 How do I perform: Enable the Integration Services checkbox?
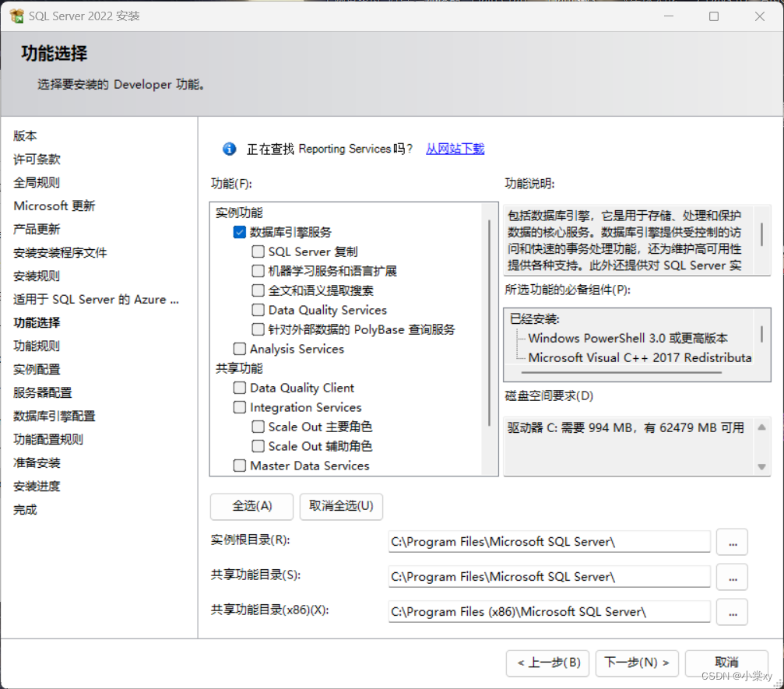pos(240,407)
